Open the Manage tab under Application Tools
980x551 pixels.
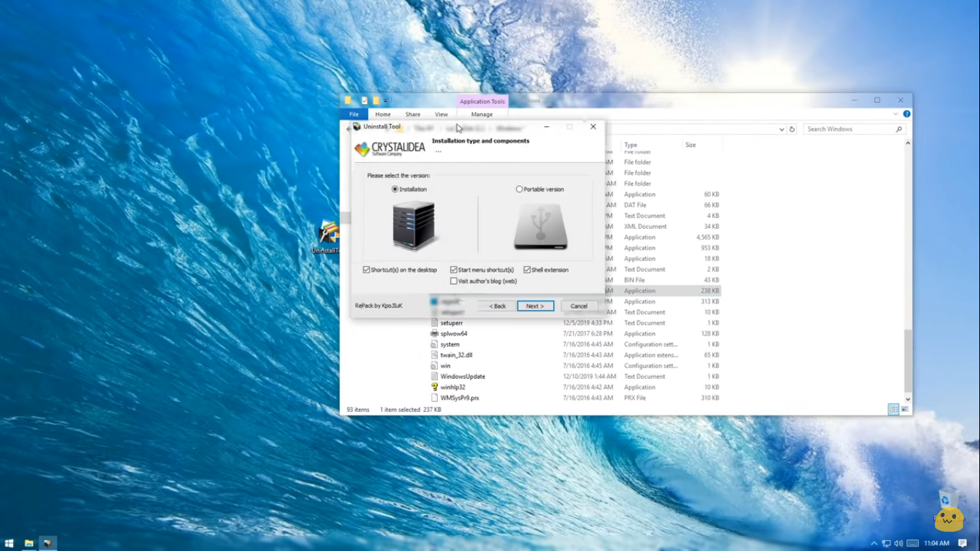point(481,114)
